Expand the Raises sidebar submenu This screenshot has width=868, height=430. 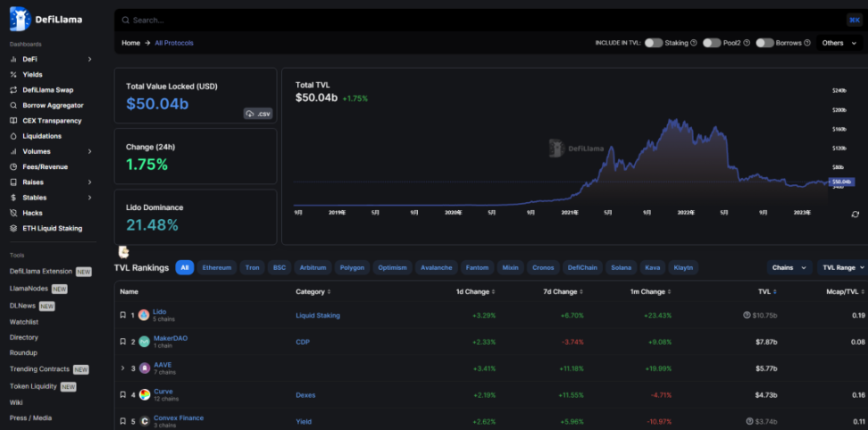89,182
